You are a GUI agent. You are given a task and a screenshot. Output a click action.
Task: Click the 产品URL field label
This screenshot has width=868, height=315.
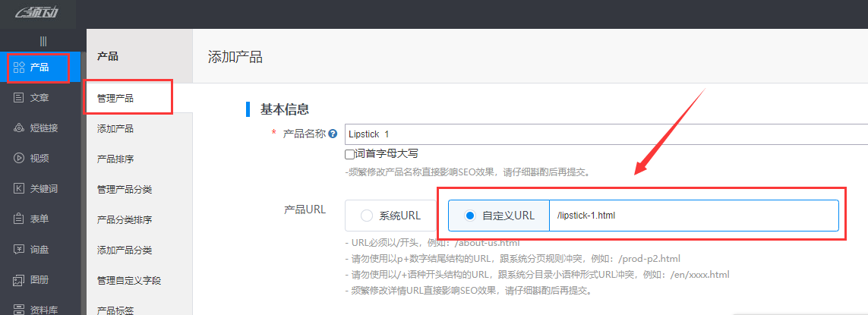click(305, 209)
